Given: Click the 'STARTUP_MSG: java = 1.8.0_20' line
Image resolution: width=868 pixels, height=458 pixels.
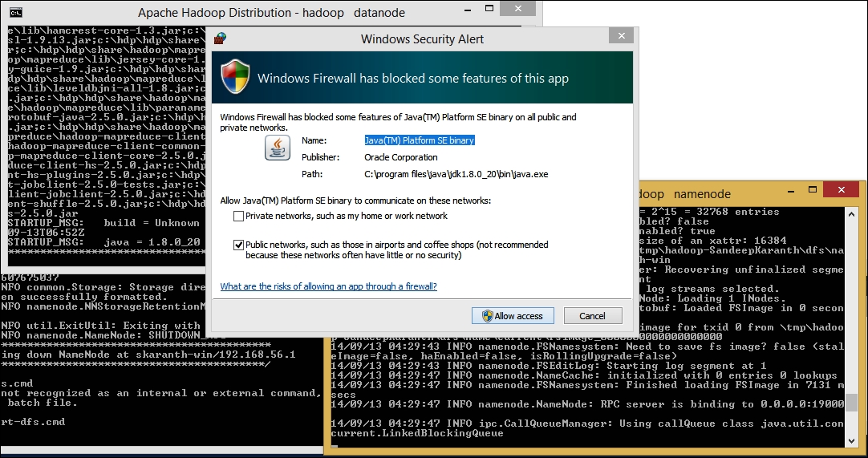Looking at the screenshot, I should pyautogui.click(x=104, y=242).
